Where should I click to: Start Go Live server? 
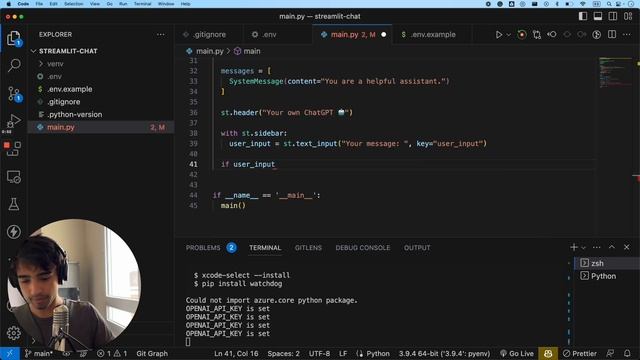tap(517, 353)
